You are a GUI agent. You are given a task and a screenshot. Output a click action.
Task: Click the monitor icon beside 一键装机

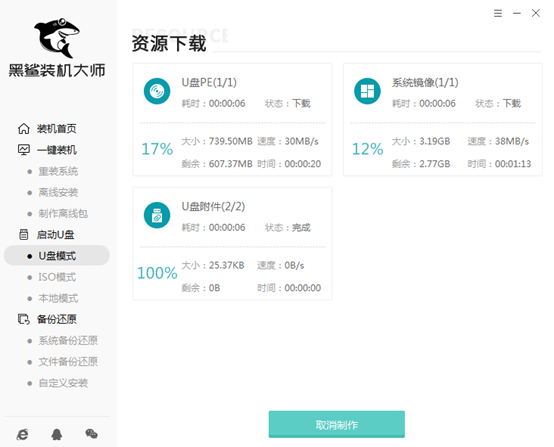point(24,150)
